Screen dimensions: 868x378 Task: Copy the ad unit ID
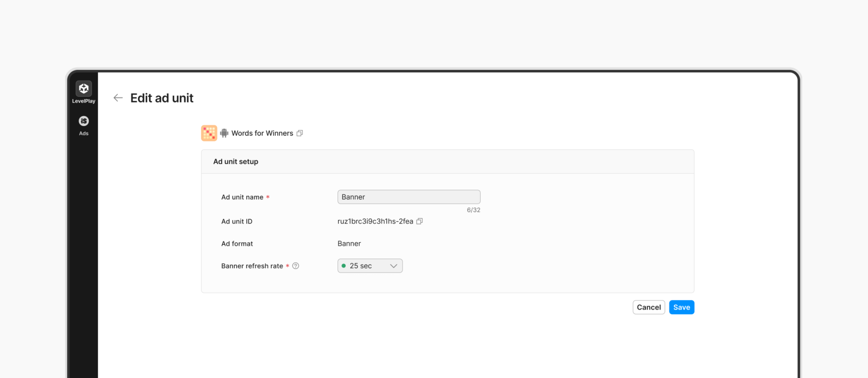click(x=420, y=221)
